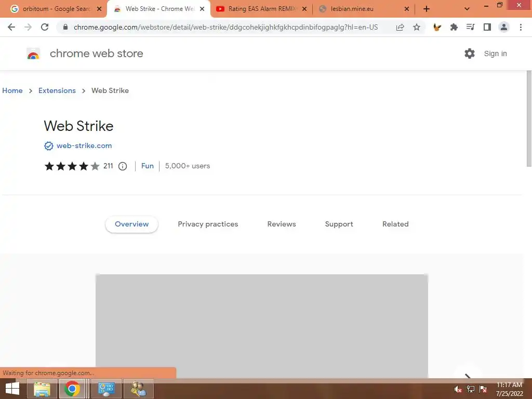Viewport: 532px width, 399px height.
Task: Click the next screenshot arrow
Action: [468, 376]
